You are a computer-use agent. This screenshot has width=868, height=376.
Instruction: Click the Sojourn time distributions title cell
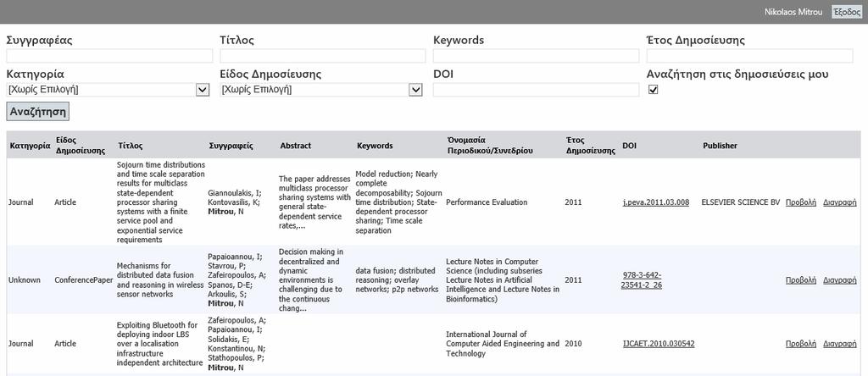[x=161, y=202]
